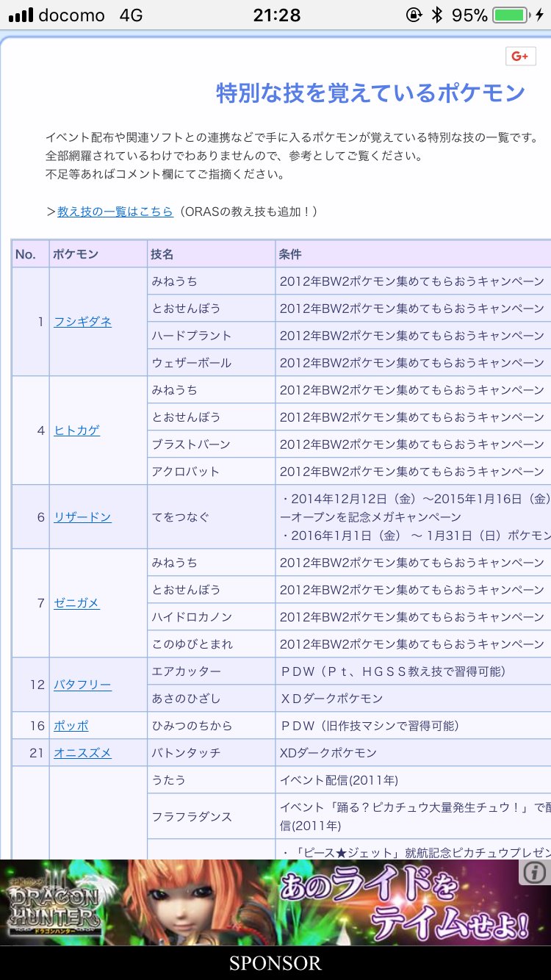Tap the battery icon in status bar

[x=512, y=15]
